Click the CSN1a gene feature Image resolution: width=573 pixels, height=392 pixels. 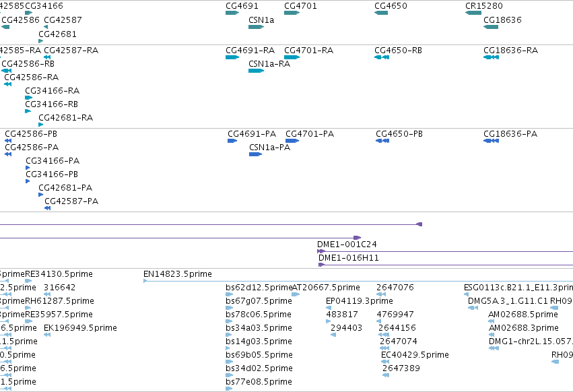(256, 27)
